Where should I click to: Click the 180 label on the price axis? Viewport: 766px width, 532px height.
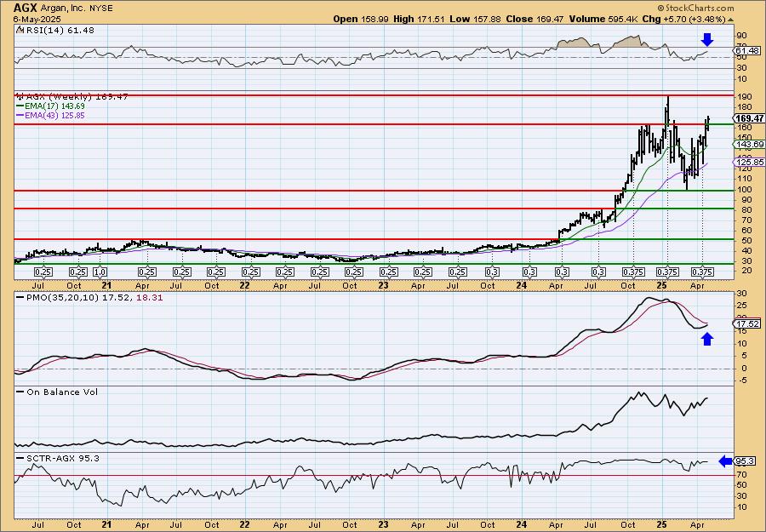[743, 107]
